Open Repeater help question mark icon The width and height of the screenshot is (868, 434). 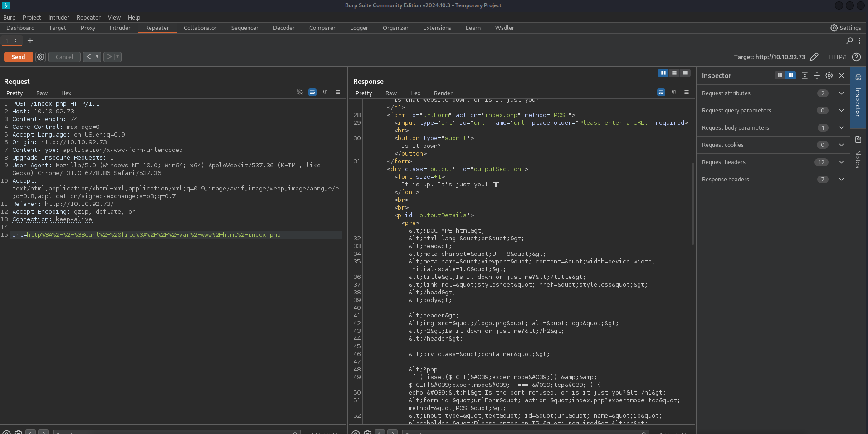(856, 57)
